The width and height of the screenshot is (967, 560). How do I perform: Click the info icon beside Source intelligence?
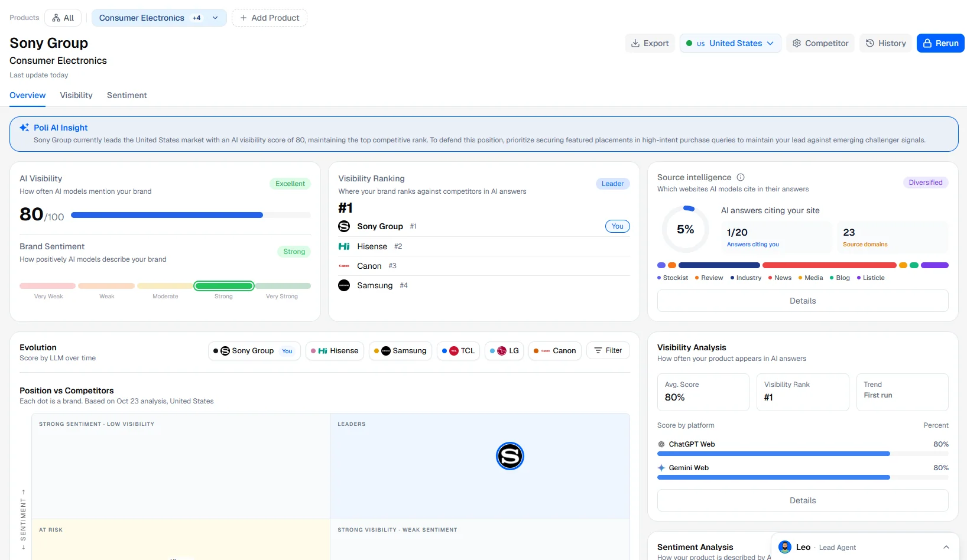pos(741,177)
